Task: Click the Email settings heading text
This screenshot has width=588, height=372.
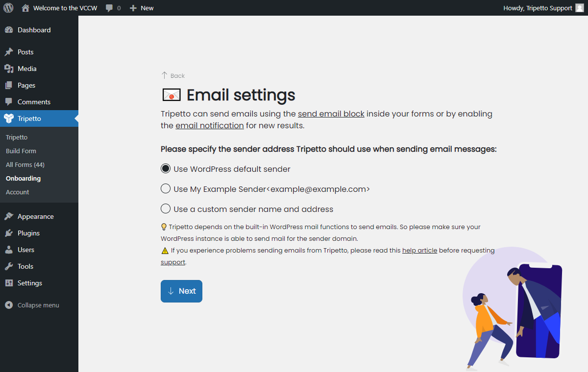Action: (241, 95)
